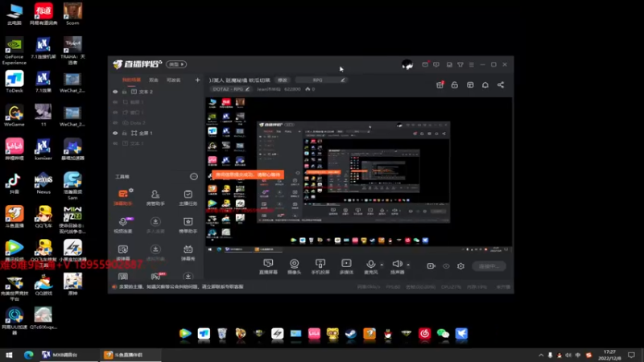Open the 弹幕助手 danmaku assistant tool

point(123,197)
